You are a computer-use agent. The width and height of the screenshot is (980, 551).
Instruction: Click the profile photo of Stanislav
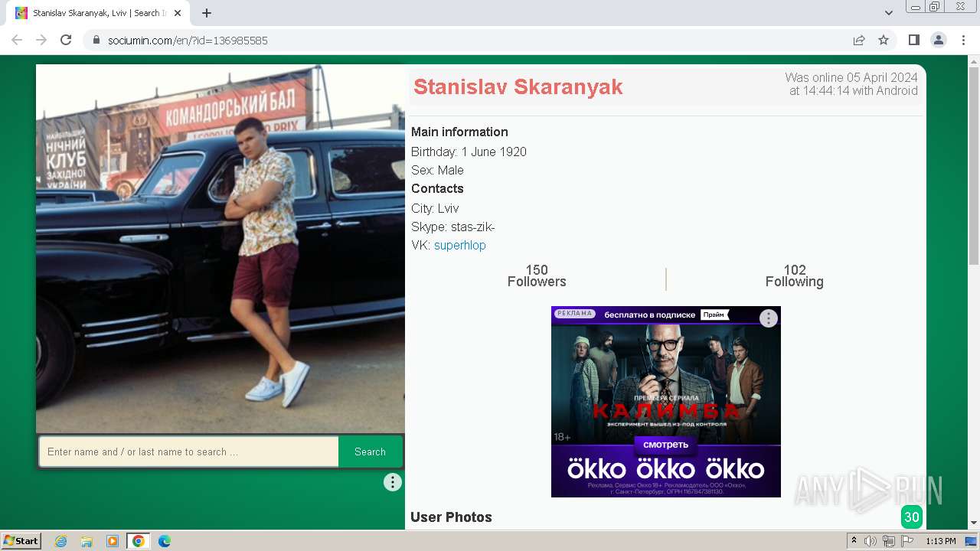click(x=220, y=249)
